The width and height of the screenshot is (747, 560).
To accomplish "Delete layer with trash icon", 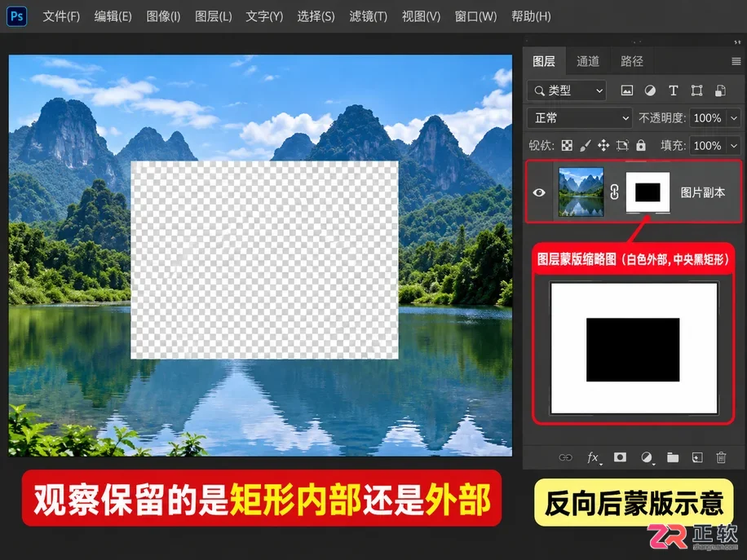I will [721, 457].
